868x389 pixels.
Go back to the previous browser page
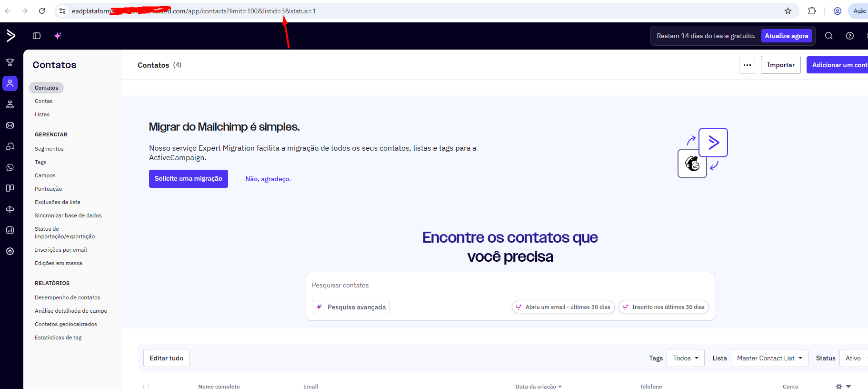click(x=8, y=11)
